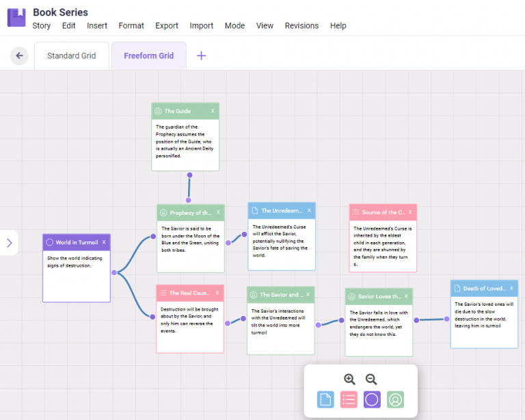The width and height of the screenshot is (525, 420).
Task: Close The Guide card
Action: point(213,111)
